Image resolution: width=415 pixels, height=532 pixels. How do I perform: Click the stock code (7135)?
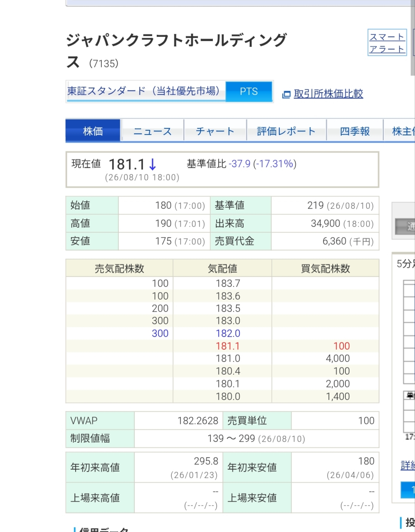pyautogui.click(x=104, y=63)
